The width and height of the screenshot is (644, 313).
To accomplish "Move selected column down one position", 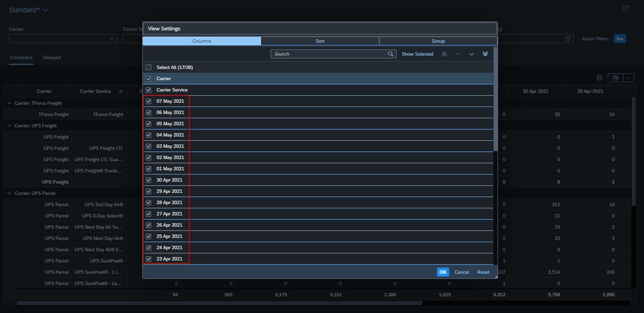I will click(x=471, y=54).
